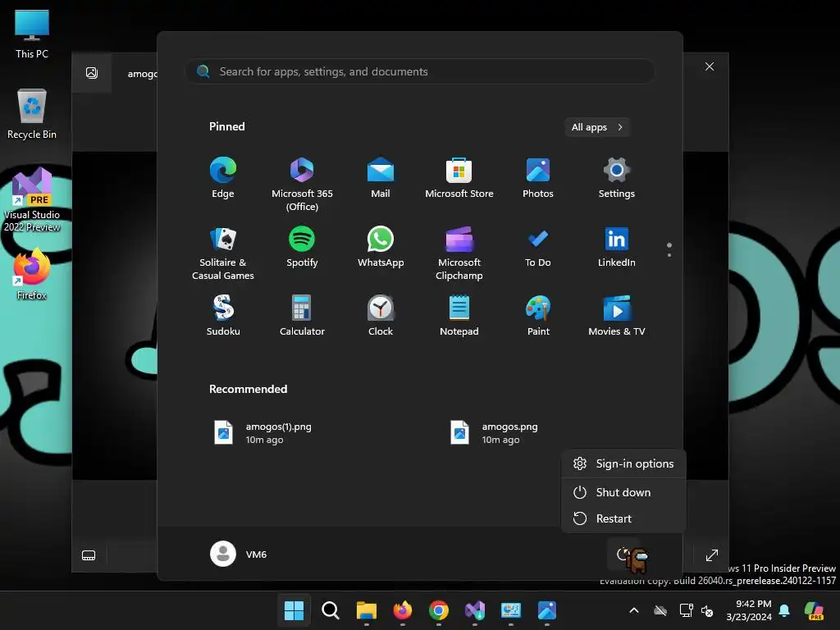Launch Microsoft 365 (Office)
This screenshot has width=840, height=630.
302,184
